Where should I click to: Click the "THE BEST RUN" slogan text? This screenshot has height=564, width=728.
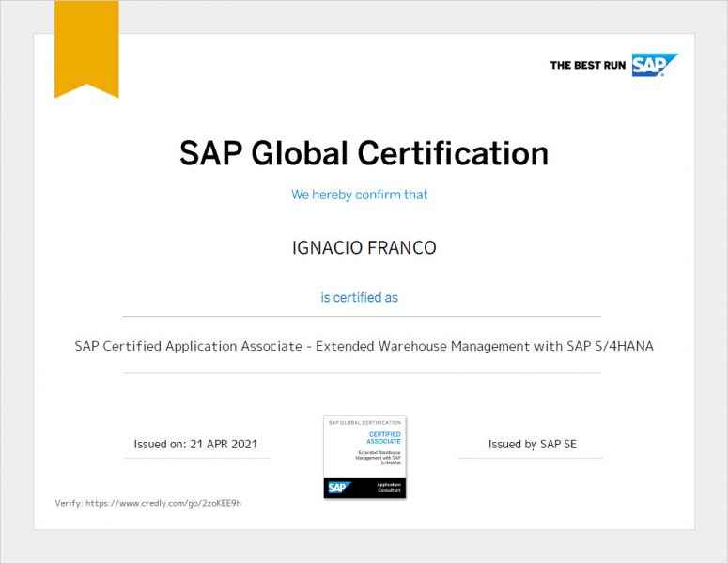588,66
